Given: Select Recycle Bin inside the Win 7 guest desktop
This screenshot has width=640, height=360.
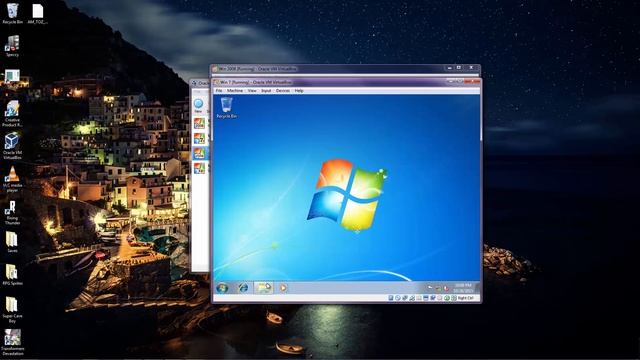Looking at the screenshot, I should click(x=227, y=108).
